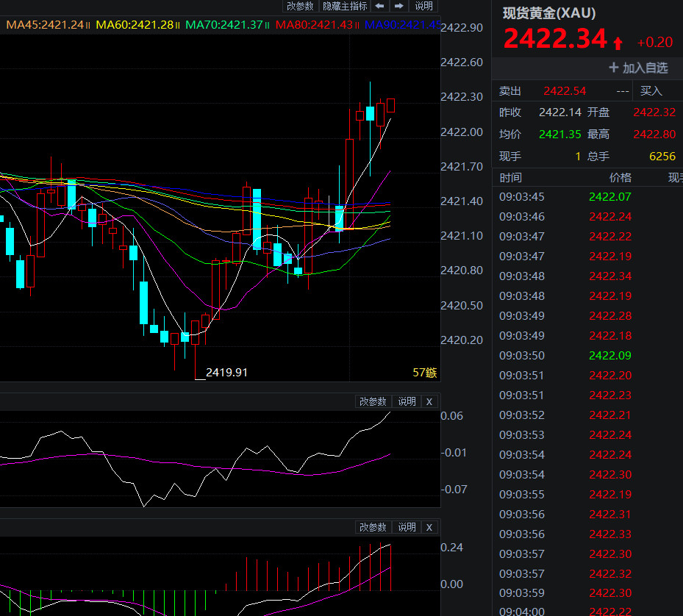Close the middle indicator panel with X
Viewport: 683px width, 616px height.
pos(429,401)
